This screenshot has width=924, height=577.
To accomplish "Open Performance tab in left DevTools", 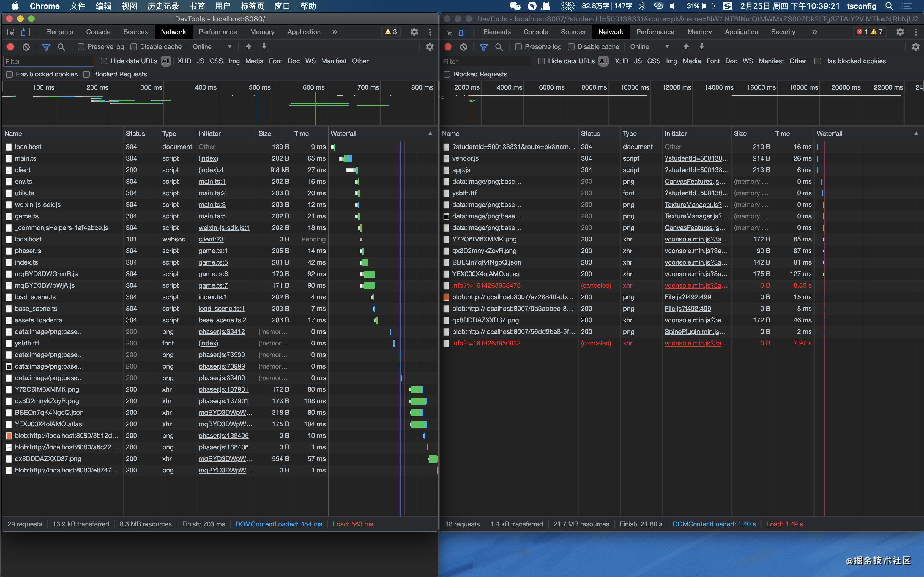I will 218,32.
